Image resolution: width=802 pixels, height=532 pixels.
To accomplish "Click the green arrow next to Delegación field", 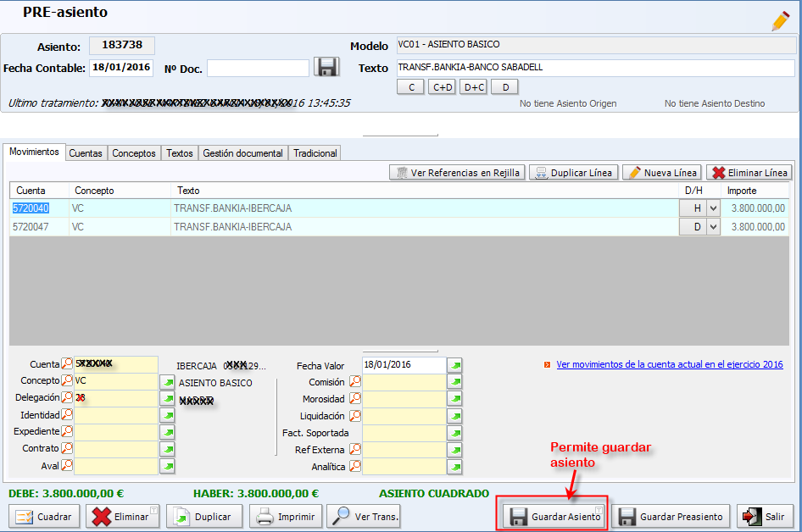I will [167, 399].
